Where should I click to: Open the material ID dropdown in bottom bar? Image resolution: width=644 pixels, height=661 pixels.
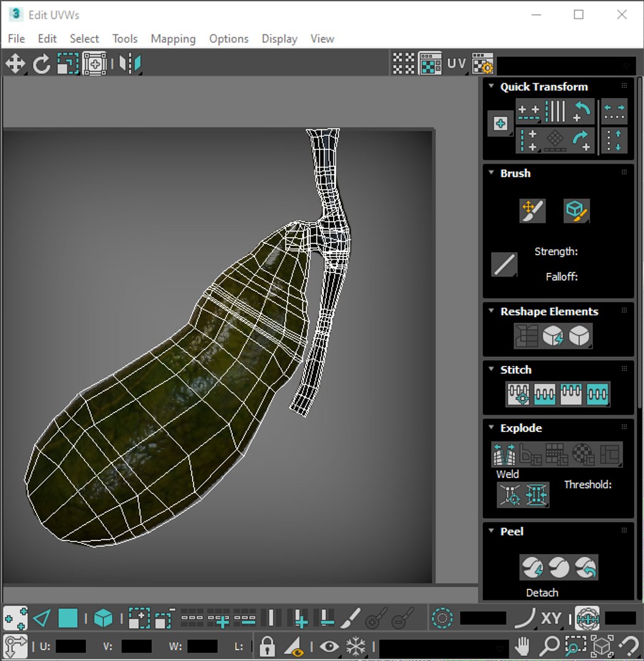pyautogui.click(x=444, y=648)
